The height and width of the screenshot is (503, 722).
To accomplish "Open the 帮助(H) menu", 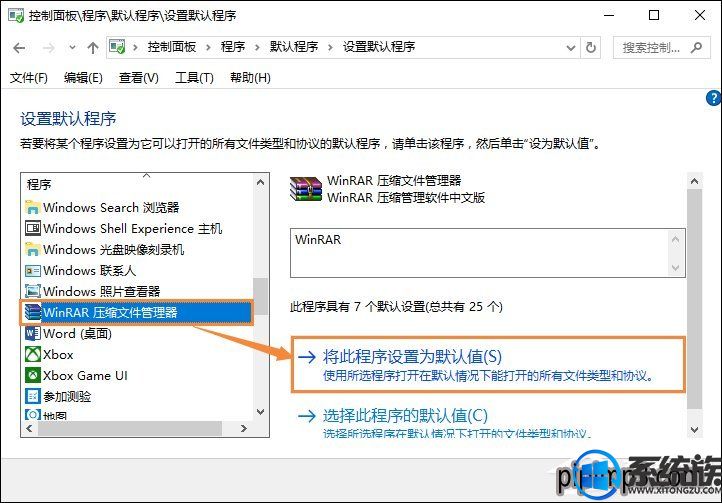I will coord(250,78).
